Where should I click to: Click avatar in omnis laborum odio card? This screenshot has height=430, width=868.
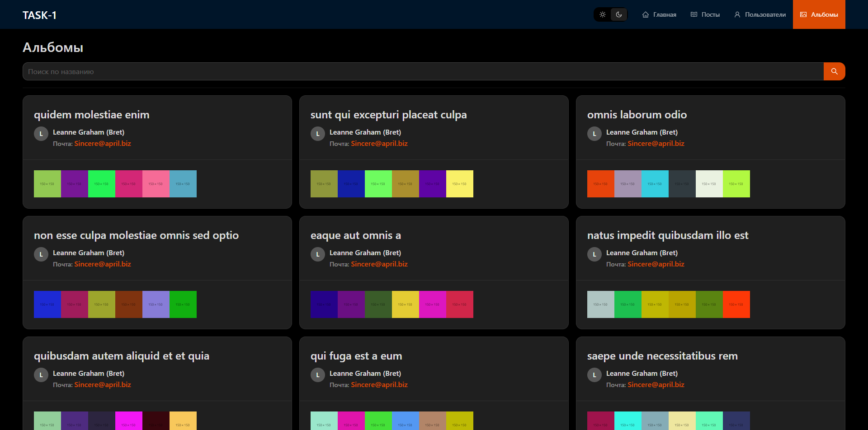click(x=594, y=134)
